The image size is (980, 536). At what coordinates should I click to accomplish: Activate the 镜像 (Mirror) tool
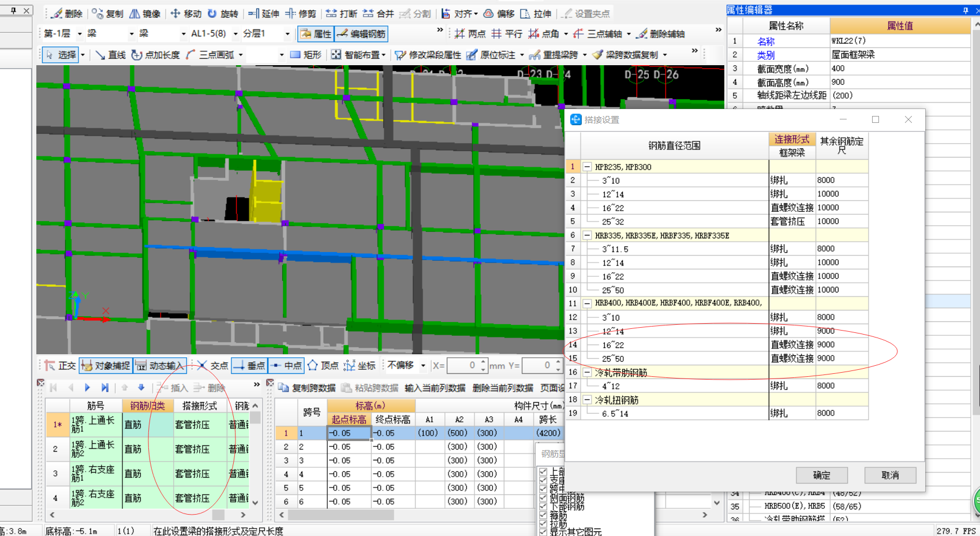tap(145, 13)
